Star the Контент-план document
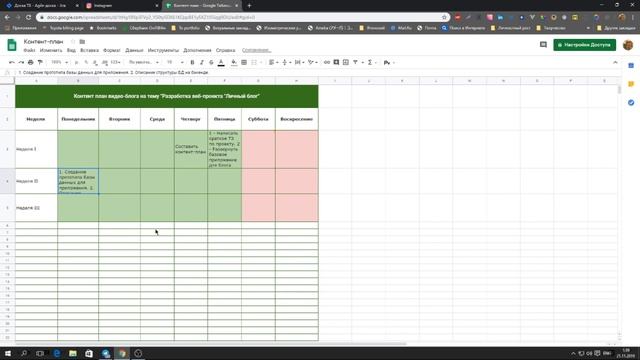The height and width of the screenshot is (360, 640). [73, 42]
